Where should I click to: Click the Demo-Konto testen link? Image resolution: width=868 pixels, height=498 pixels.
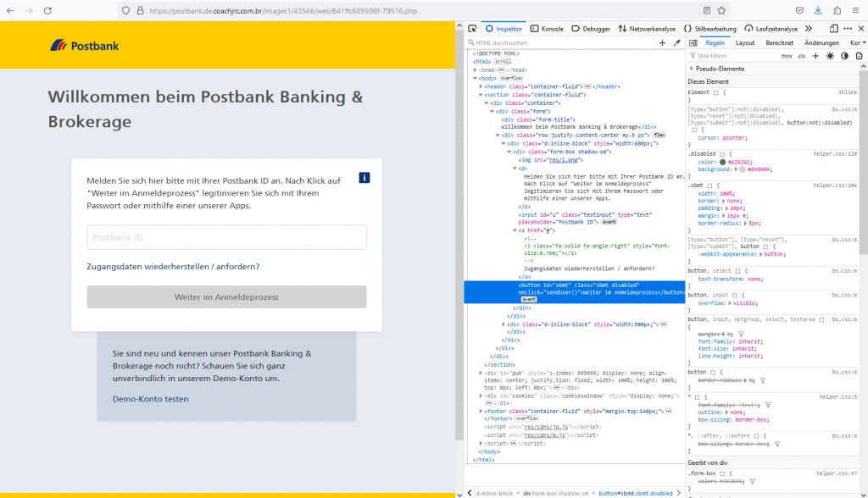(150, 399)
